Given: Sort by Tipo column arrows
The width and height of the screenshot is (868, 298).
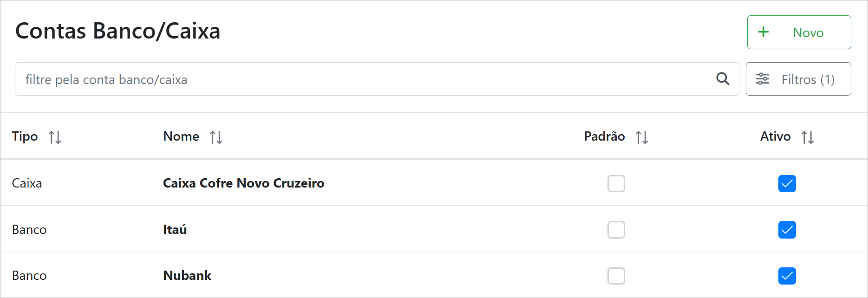Looking at the screenshot, I should click(55, 137).
